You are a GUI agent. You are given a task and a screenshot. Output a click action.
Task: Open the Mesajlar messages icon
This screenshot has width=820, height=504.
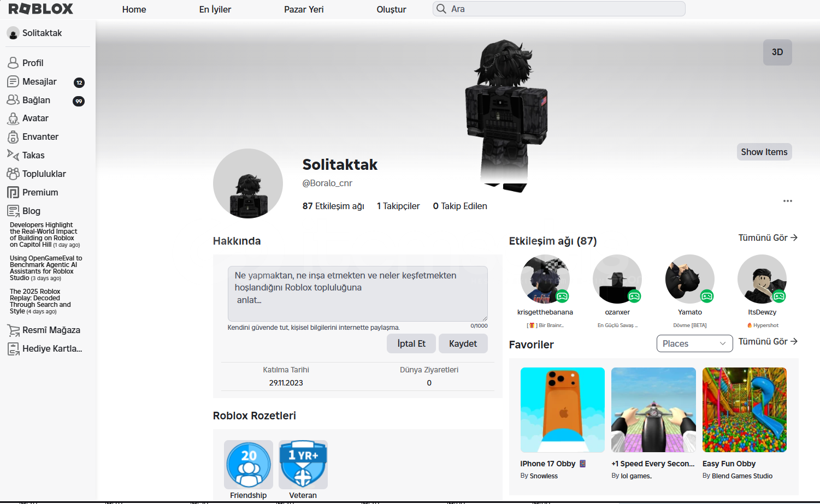13,81
